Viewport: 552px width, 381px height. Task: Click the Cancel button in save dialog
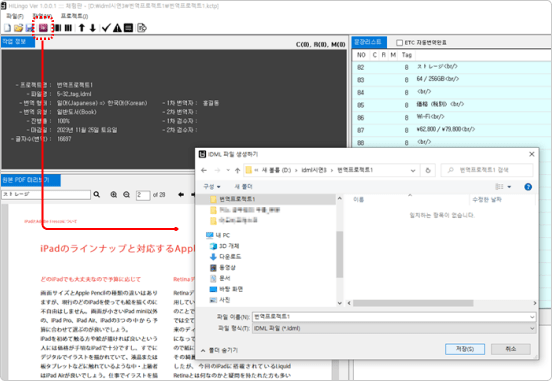[511, 349]
